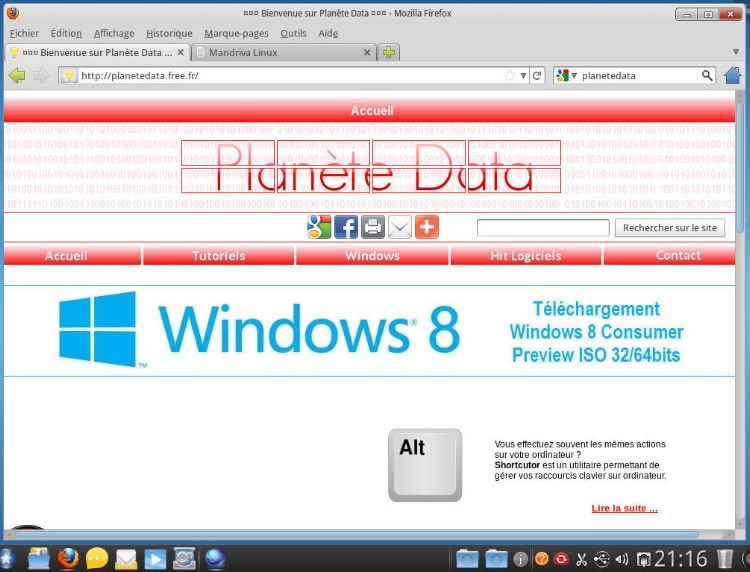Click the blue globe icon in taskbar

(x=215, y=558)
